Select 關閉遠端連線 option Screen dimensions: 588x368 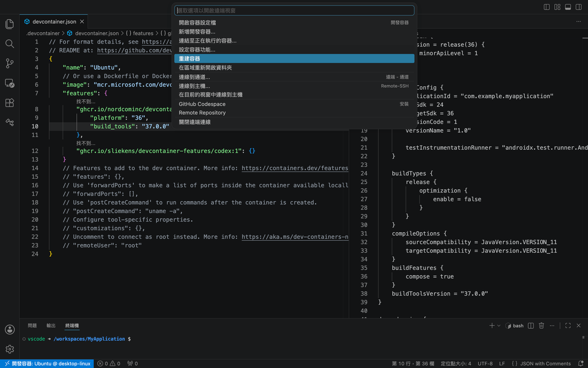[295, 122]
